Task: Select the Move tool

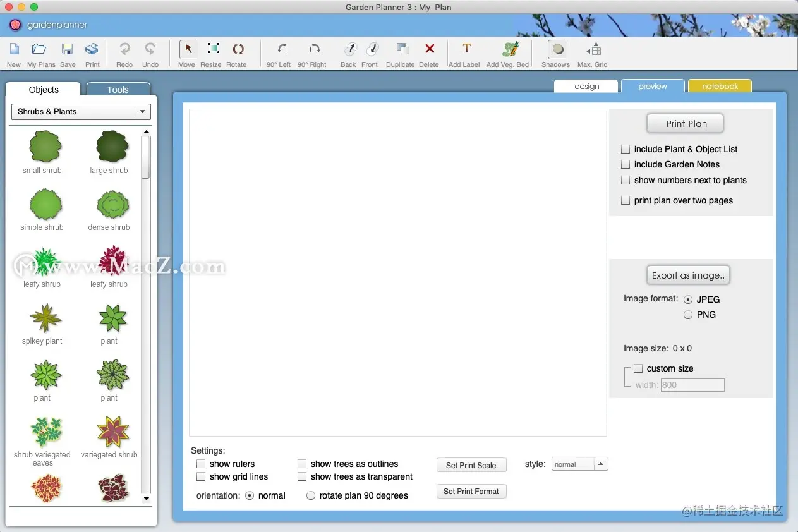Action: (x=187, y=49)
